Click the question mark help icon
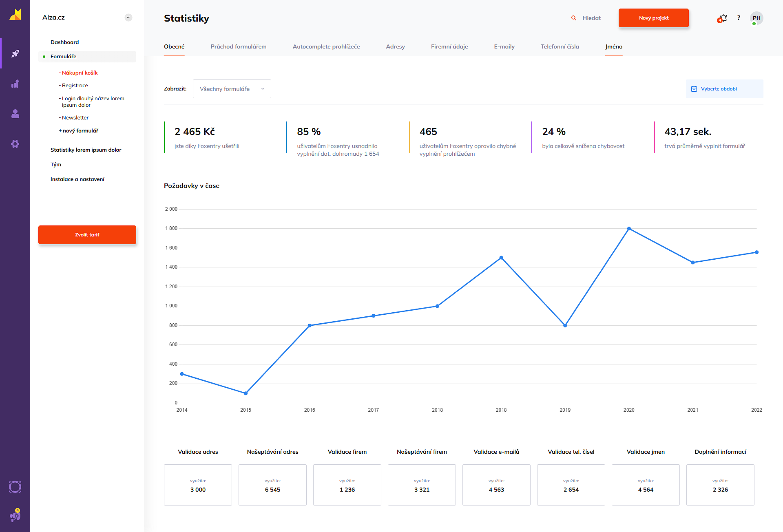Image resolution: width=783 pixels, height=532 pixels. [x=739, y=18]
